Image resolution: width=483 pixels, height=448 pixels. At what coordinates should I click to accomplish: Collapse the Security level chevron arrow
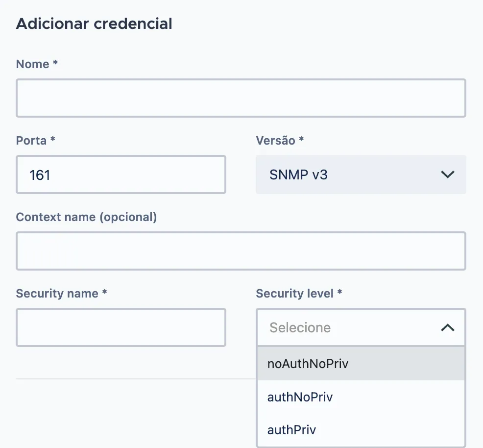448,327
